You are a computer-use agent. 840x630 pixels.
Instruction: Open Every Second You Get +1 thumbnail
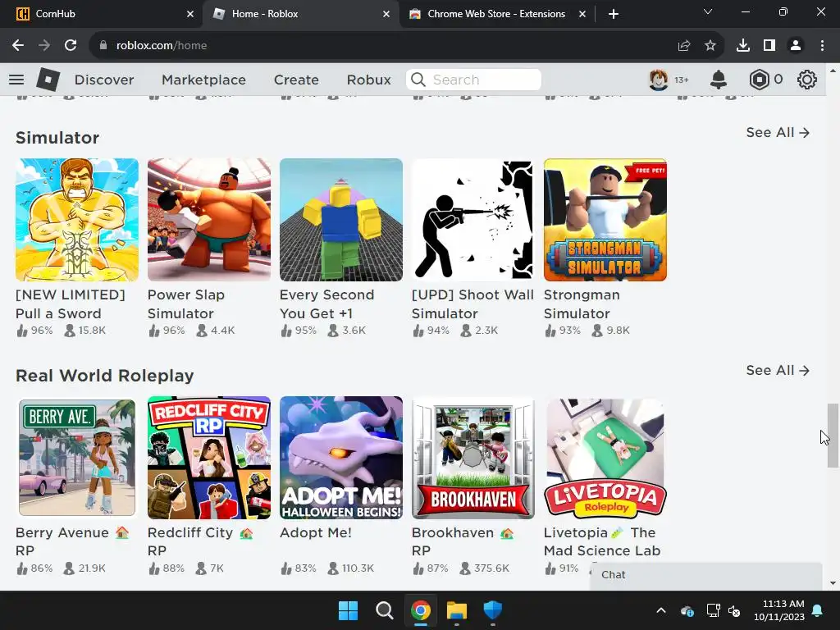click(x=341, y=220)
